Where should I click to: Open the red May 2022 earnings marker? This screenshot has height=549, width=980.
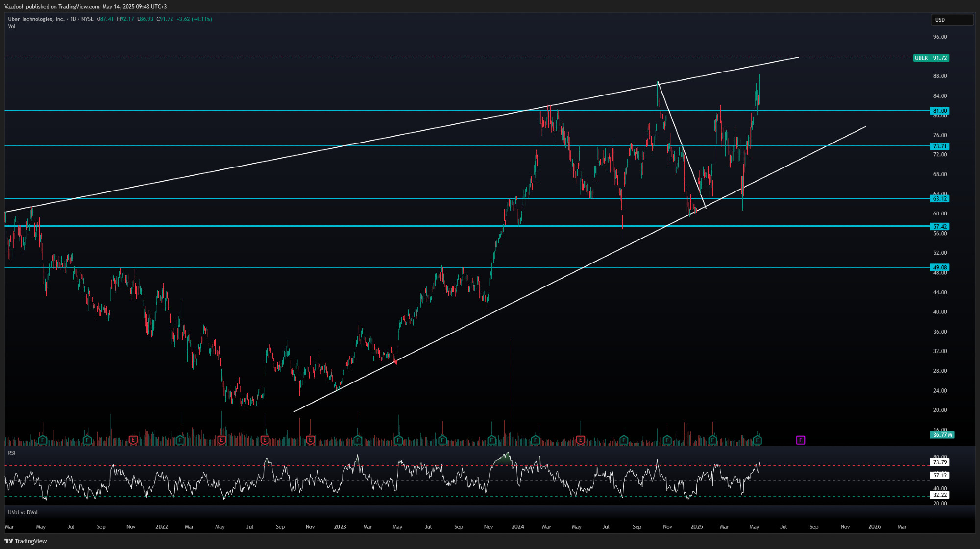tap(221, 440)
